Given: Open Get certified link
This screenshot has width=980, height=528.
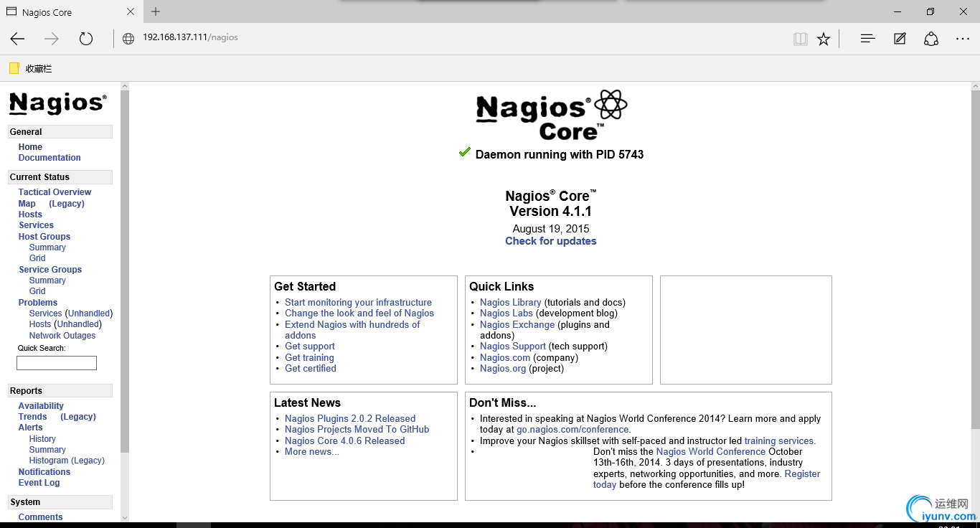Looking at the screenshot, I should (x=311, y=369).
